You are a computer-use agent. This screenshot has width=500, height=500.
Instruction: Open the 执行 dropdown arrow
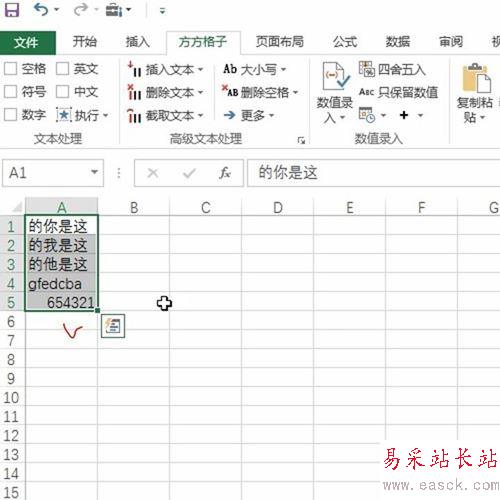tap(106, 115)
